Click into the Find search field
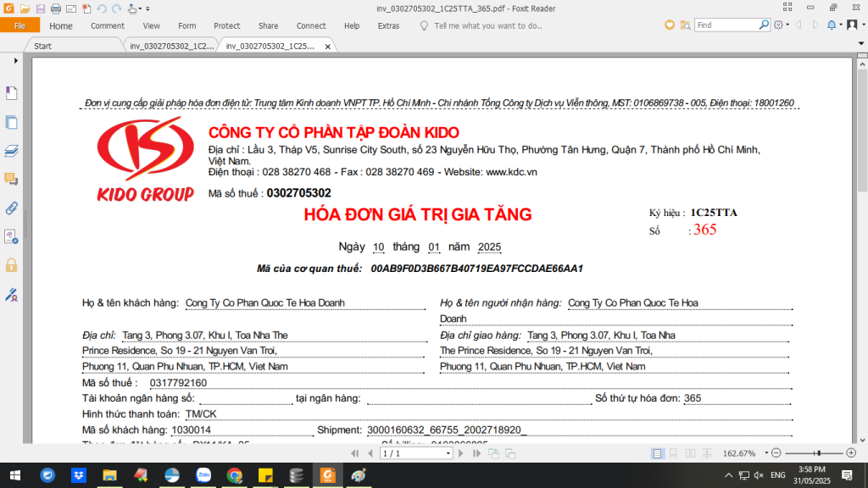The width and height of the screenshot is (868, 488). [x=726, y=25]
